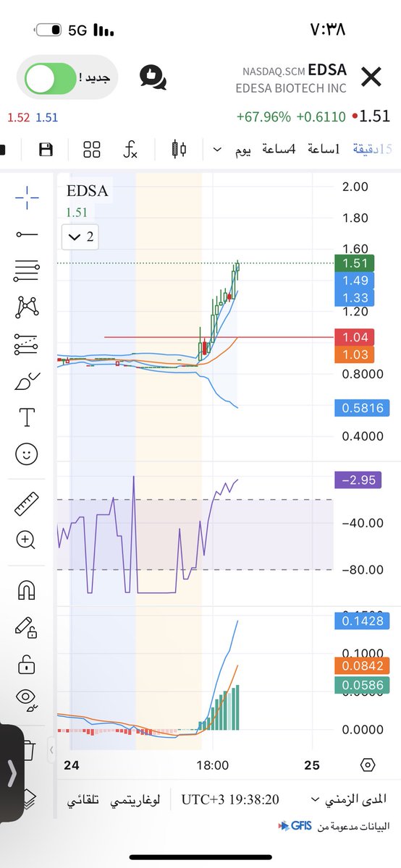Switch to the 1ساعة timeframe

324,150
